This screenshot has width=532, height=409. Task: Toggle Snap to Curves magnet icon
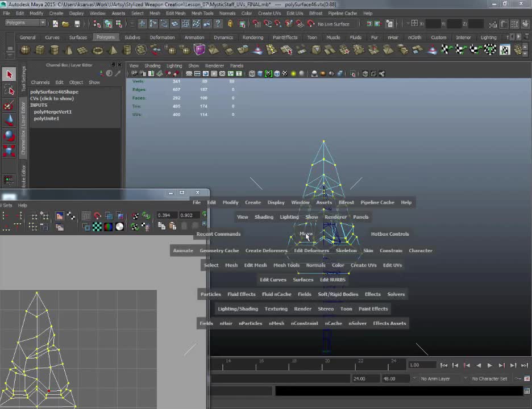click(267, 23)
